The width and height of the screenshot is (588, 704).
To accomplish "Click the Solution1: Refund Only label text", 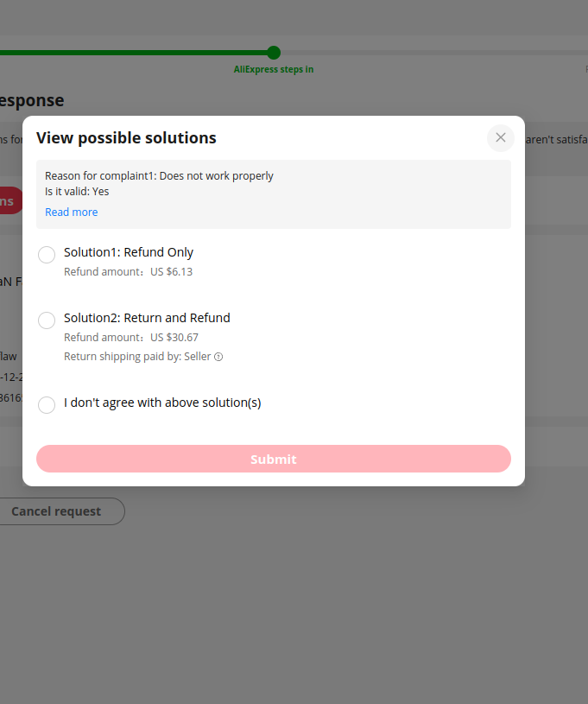I will point(129,252).
